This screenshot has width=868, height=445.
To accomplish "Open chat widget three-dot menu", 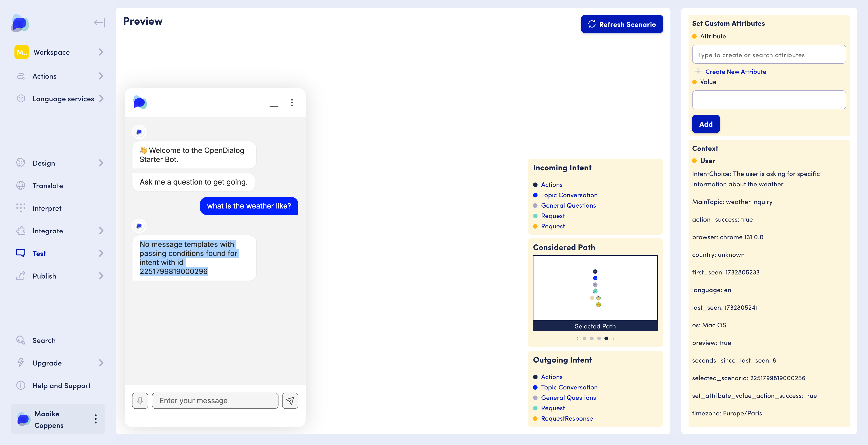I will [x=292, y=103].
